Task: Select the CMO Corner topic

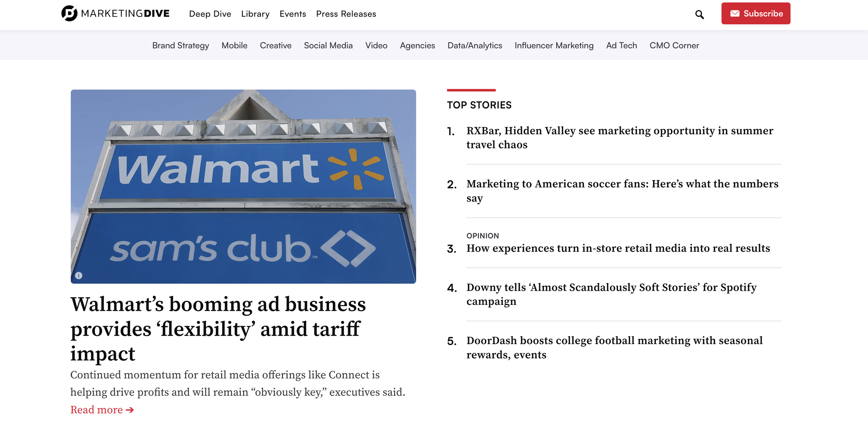Action: click(x=674, y=45)
